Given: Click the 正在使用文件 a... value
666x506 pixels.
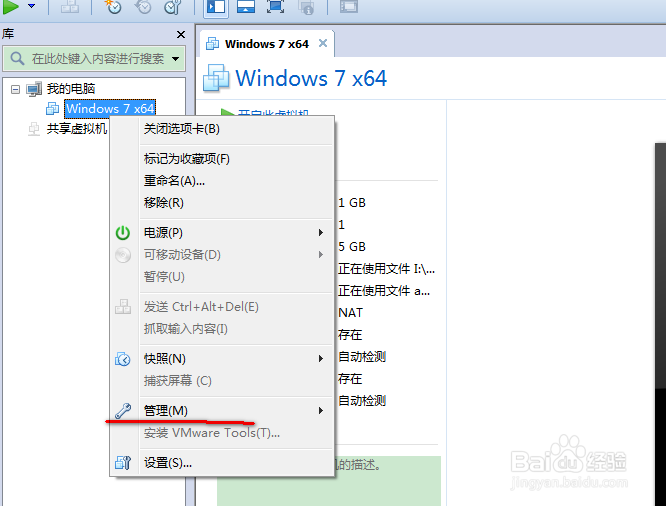Looking at the screenshot, I should [x=384, y=291].
